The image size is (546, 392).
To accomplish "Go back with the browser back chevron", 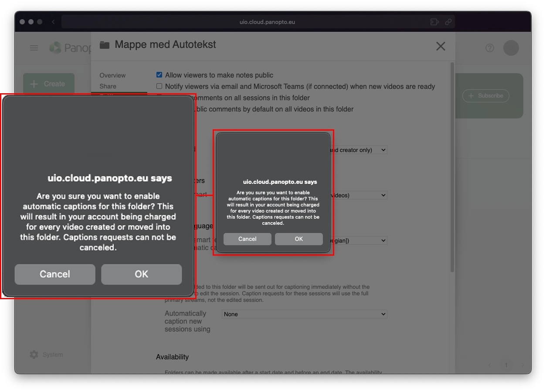I will point(53,22).
